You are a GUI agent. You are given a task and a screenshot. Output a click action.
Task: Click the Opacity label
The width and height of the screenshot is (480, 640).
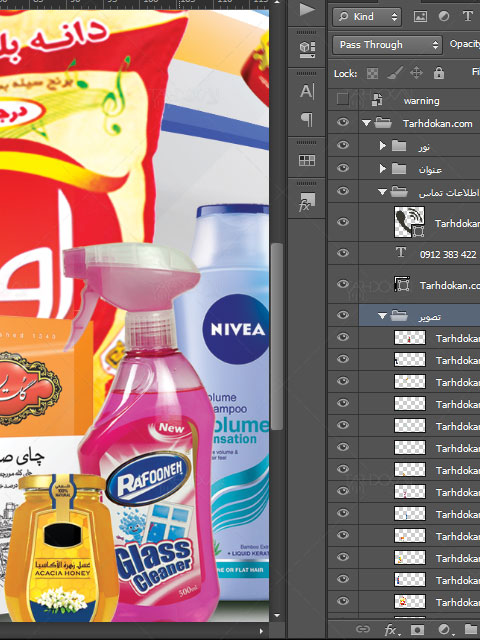[464, 44]
